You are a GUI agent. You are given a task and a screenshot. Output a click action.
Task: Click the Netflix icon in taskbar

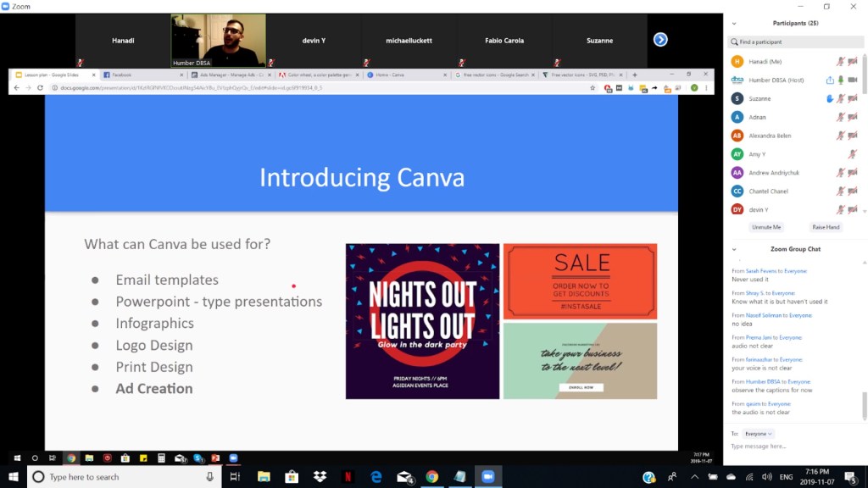point(348,477)
